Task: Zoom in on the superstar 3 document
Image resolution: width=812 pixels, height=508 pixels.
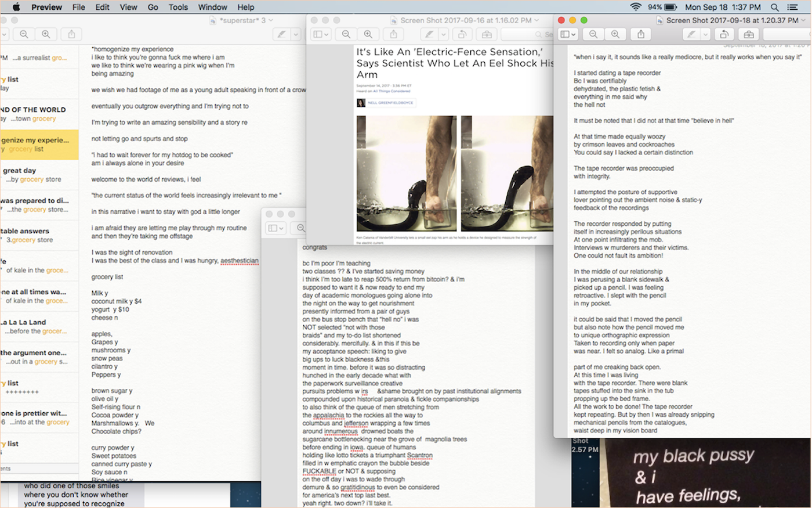Action: (x=46, y=34)
